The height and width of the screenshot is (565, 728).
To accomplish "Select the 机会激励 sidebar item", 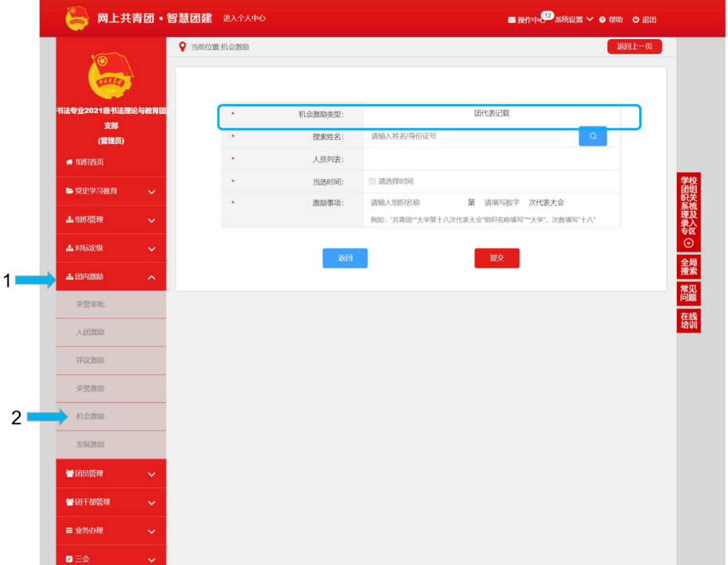I will [91, 416].
